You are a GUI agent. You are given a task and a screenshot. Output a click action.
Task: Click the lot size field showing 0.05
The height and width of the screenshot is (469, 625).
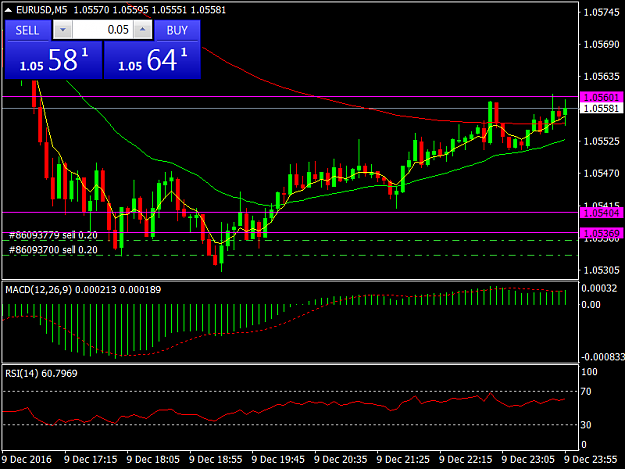(x=102, y=30)
